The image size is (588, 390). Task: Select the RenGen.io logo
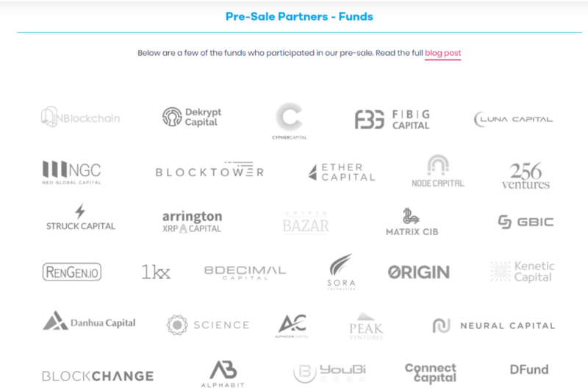[x=72, y=272]
